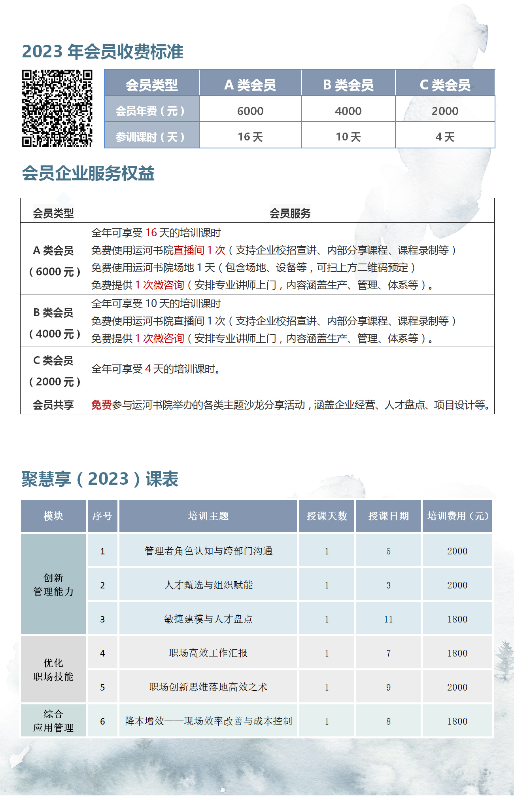Click course '职场创新思维落地高效之术'
Viewport: 514px width, 812px height.
[208, 687]
